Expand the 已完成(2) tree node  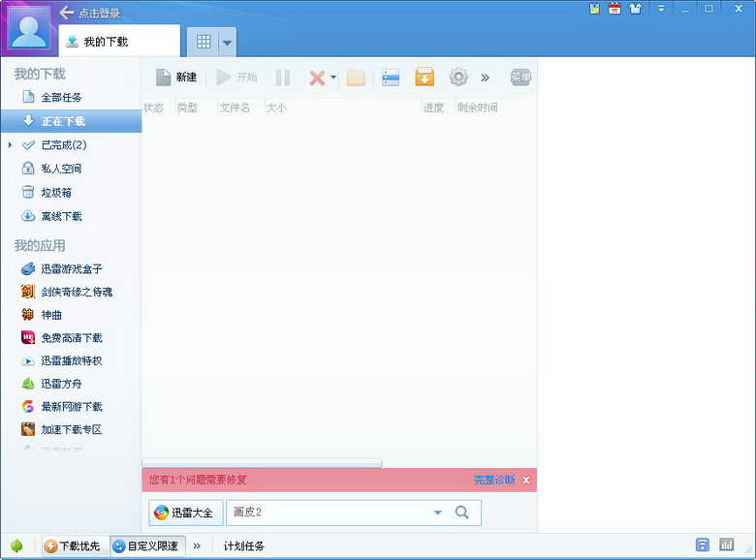tap(10, 145)
